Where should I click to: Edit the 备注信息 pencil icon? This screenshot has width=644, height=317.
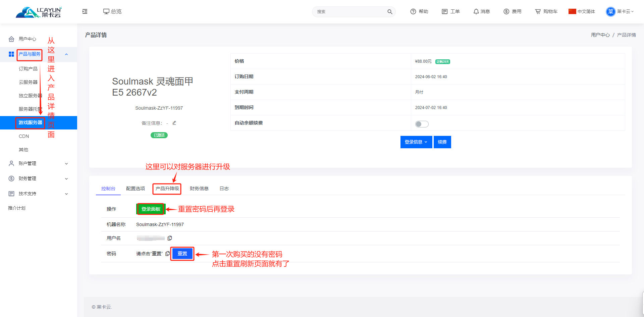174,123
